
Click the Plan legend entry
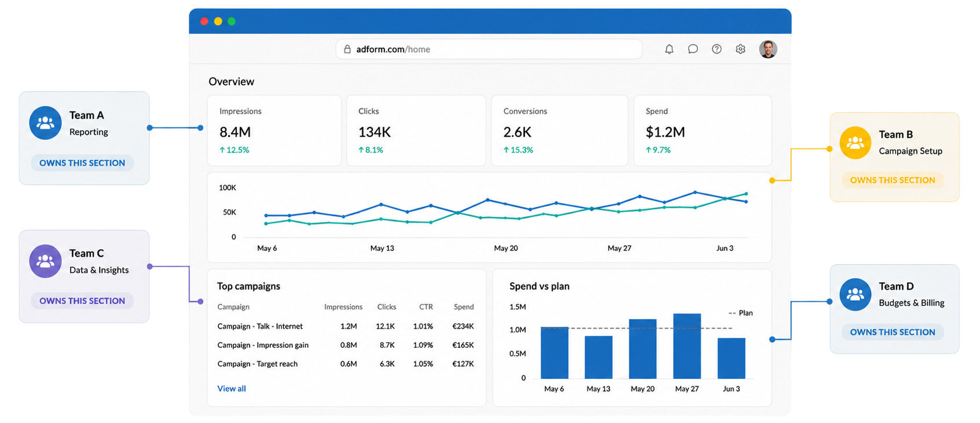click(x=740, y=313)
